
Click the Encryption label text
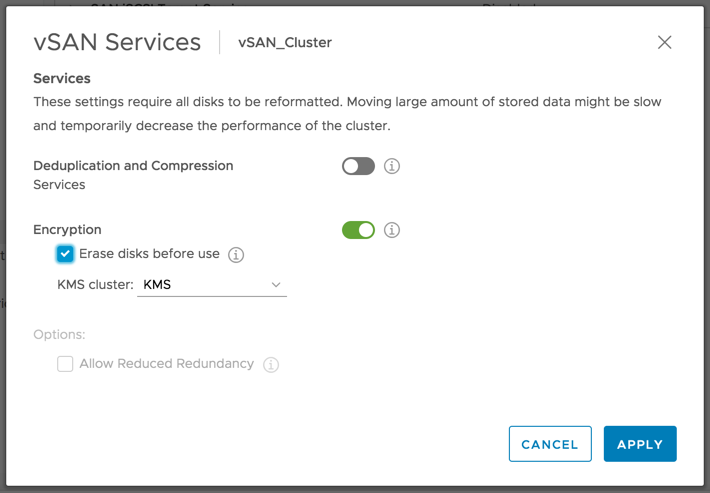(67, 230)
